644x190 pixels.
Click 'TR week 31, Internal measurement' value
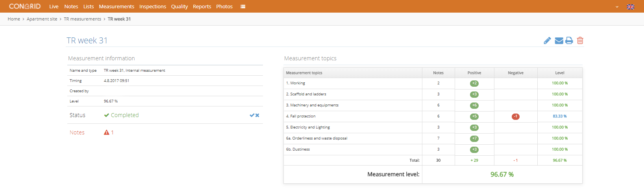pos(135,71)
